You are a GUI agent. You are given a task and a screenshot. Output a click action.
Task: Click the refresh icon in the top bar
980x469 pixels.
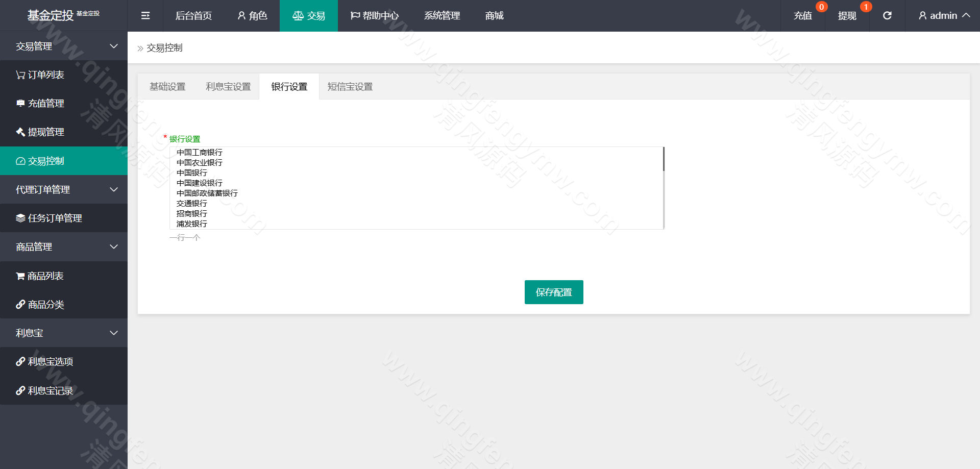(887, 15)
